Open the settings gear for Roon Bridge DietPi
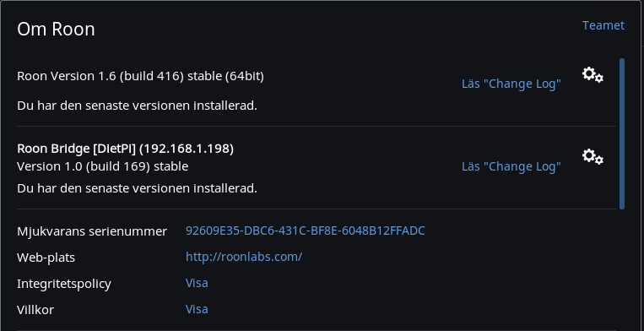644x331 pixels. coord(593,156)
